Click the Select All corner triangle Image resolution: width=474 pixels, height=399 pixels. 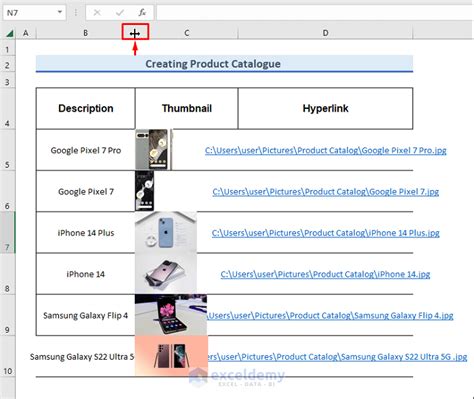click(x=9, y=33)
